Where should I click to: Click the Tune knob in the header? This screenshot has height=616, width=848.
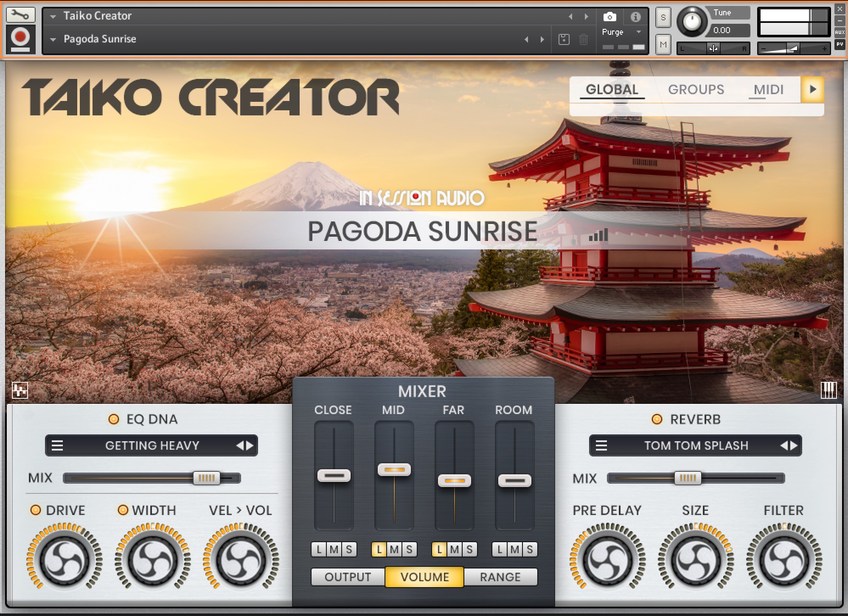tap(692, 21)
